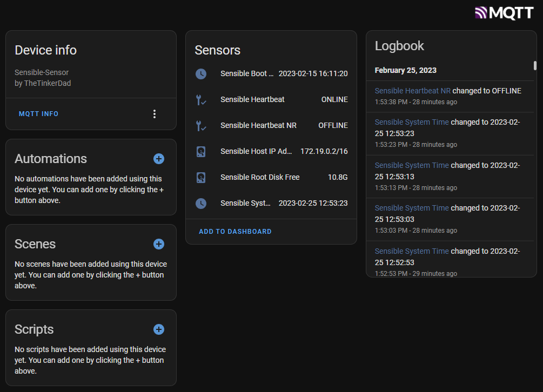Screen dimensions: 543x392
Task: Click the wrench icon for Sensible Heartbeat NR
Action: [x=201, y=126]
